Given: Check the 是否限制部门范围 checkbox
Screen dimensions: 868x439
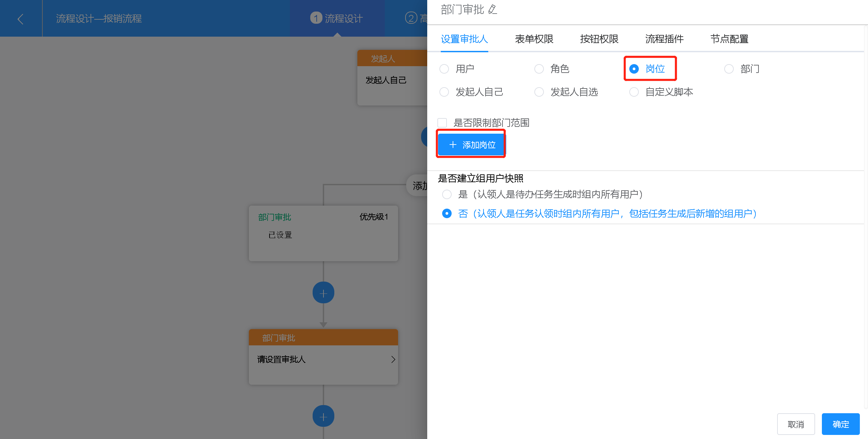Looking at the screenshot, I should [442, 122].
